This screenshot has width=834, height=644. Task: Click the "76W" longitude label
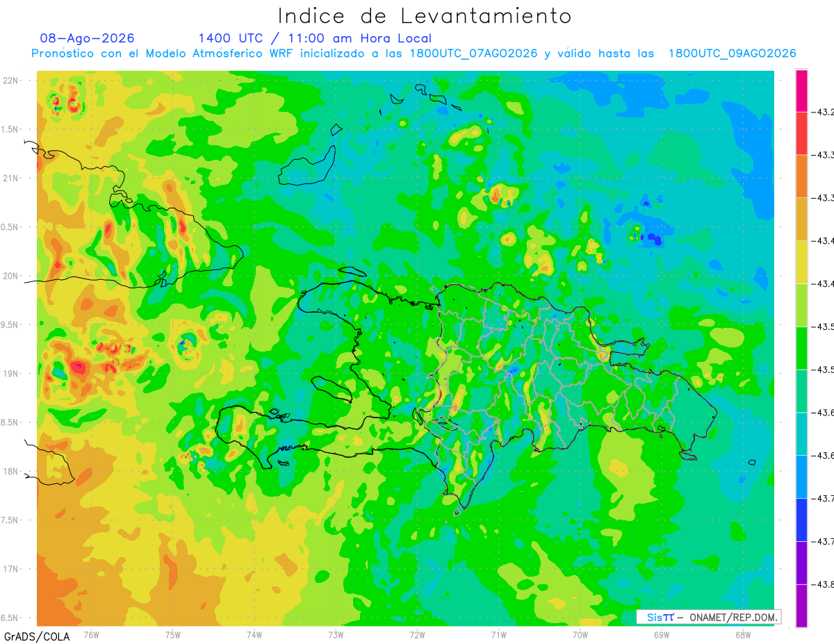coord(91,634)
